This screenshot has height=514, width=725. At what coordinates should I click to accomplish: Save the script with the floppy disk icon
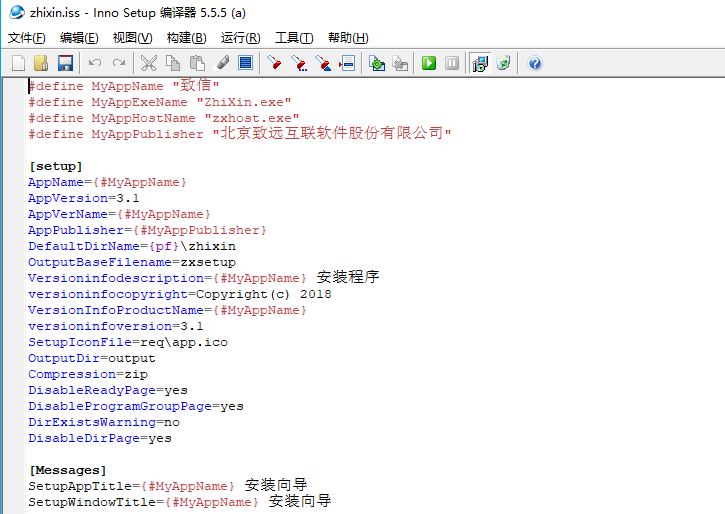pyautogui.click(x=65, y=63)
